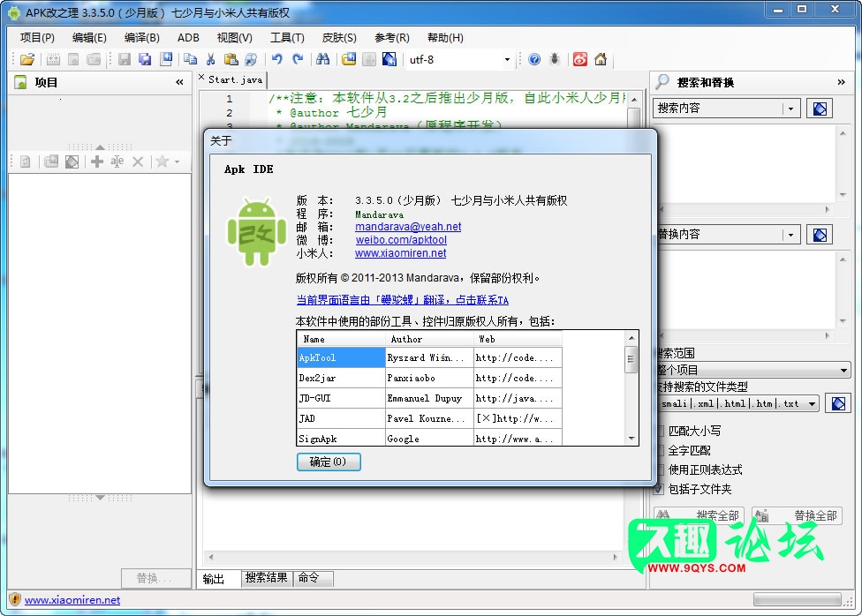Click the blue picture icon beside encoding box
The height and width of the screenshot is (616, 862).
pos(389,59)
